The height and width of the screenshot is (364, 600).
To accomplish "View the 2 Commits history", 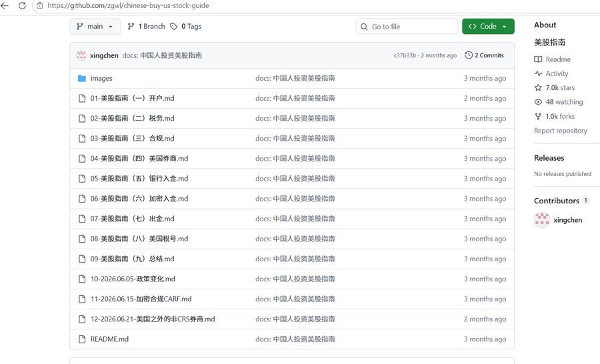I will (x=484, y=55).
